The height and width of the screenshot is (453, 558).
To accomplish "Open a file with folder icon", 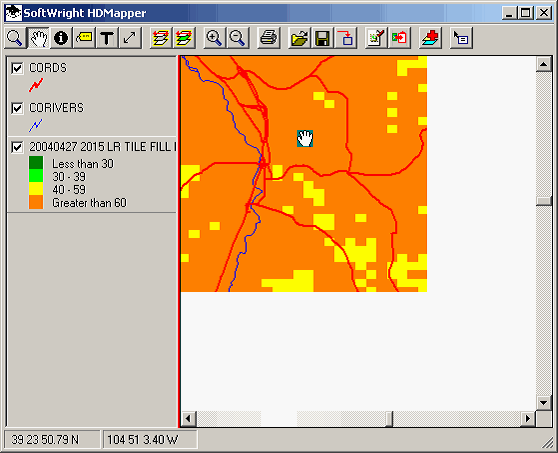I will [x=299, y=38].
